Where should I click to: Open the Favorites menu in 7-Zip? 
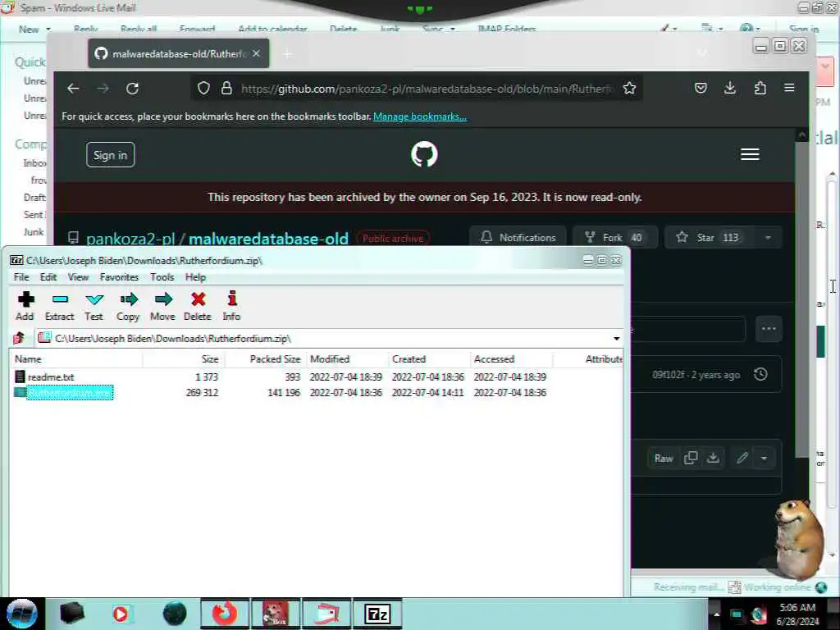pyautogui.click(x=119, y=277)
